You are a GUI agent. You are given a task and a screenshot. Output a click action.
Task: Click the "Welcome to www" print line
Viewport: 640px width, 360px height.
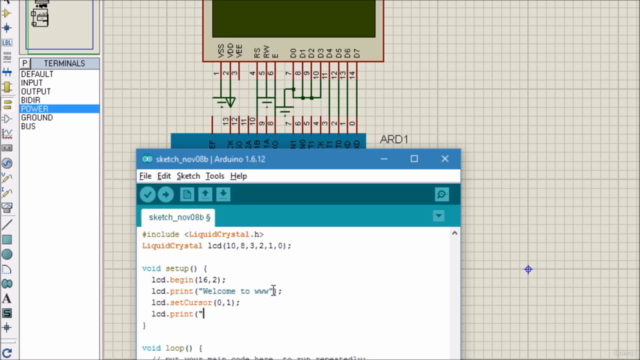pyautogui.click(x=217, y=291)
